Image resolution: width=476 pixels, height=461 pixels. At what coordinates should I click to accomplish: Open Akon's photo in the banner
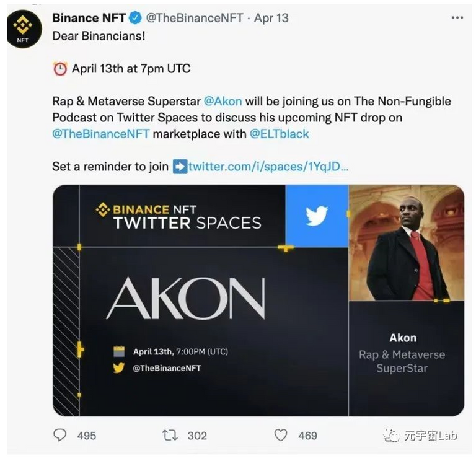tap(407, 243)
